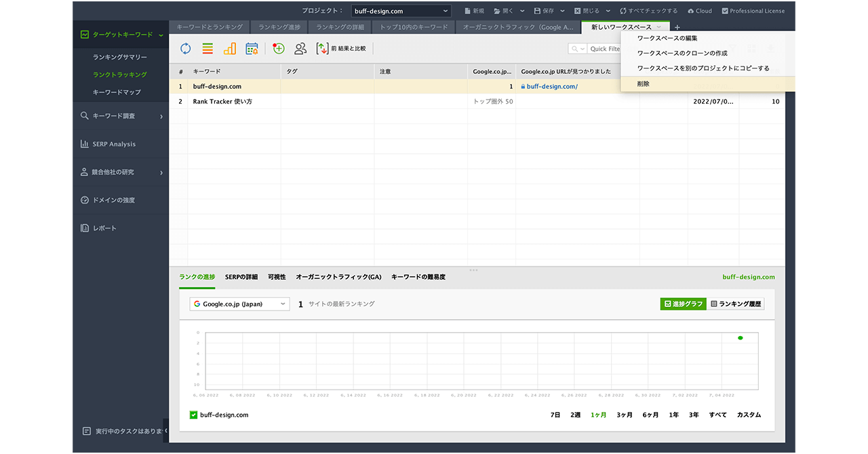
Task: Add a new workspace with plus tab
Action: pos(677,27)
